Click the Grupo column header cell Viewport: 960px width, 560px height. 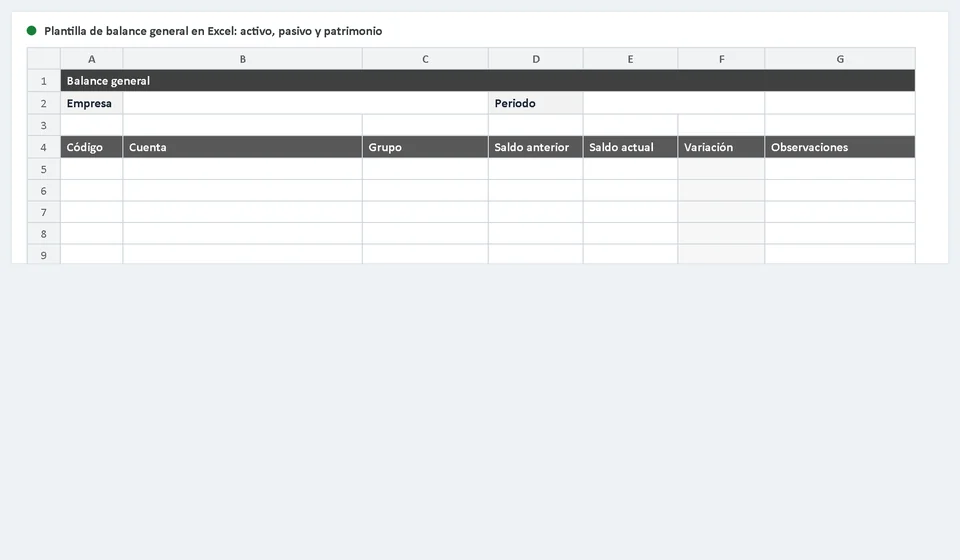point(426,147)
